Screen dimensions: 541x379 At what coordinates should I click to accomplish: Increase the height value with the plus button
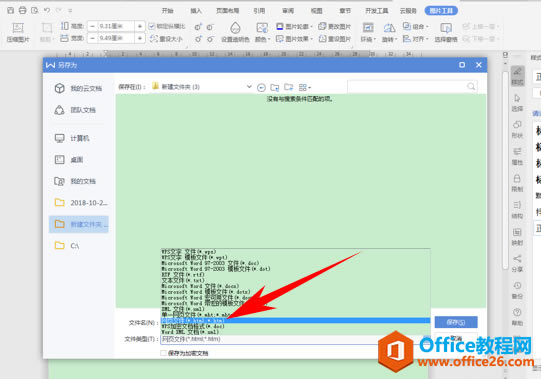140,26
